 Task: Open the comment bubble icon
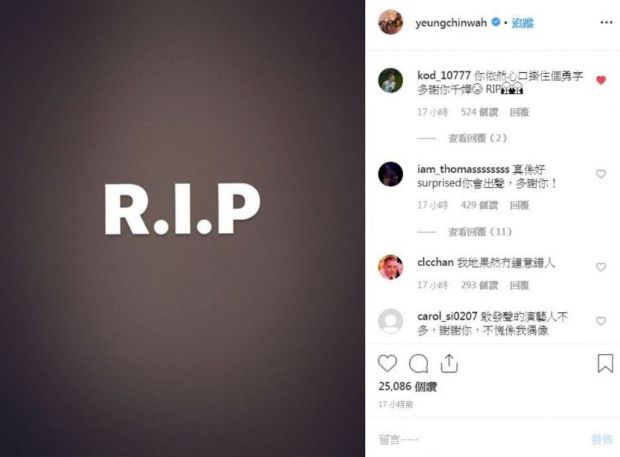(x=418, y=364)
